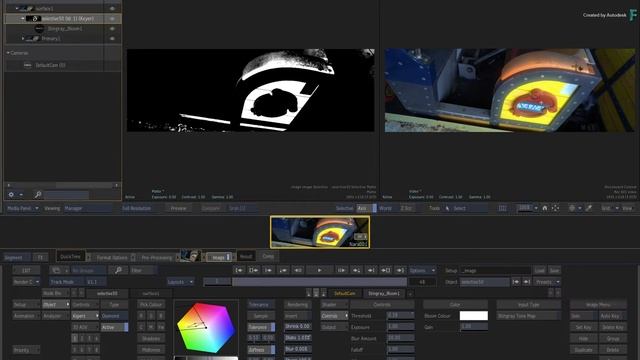Click the viewport split layout icon
The height and width of the screenshot is (360, 640).
[502, 208]
